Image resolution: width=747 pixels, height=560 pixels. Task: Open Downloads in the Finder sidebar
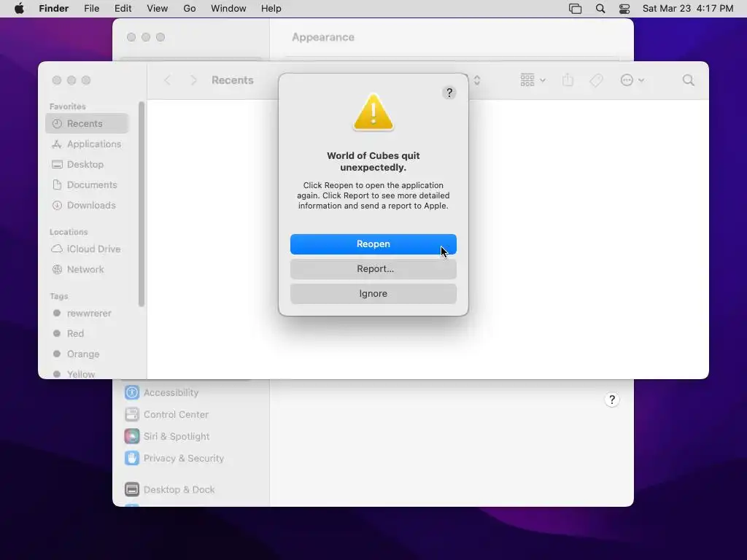[88, 205]
